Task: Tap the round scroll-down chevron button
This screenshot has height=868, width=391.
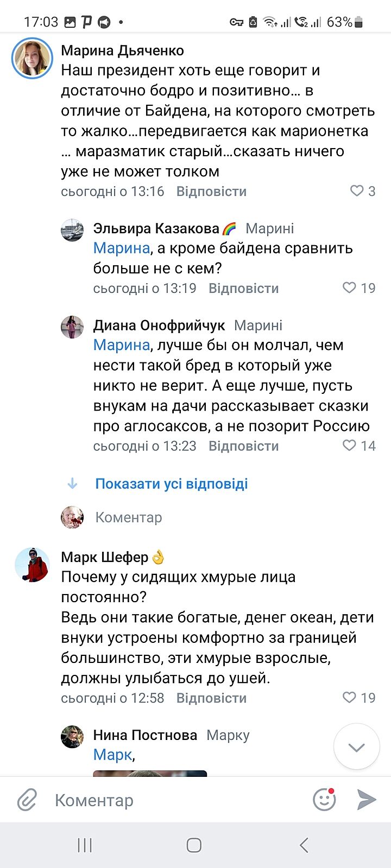Action: 356,747
